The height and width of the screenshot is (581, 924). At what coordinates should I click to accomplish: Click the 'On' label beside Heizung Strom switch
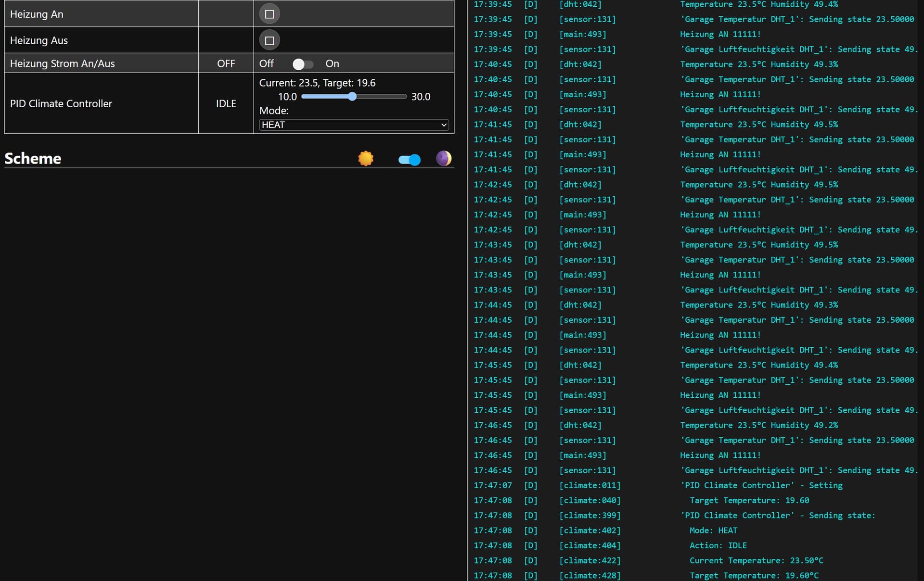pyautogui.click(x=332, y=63)
